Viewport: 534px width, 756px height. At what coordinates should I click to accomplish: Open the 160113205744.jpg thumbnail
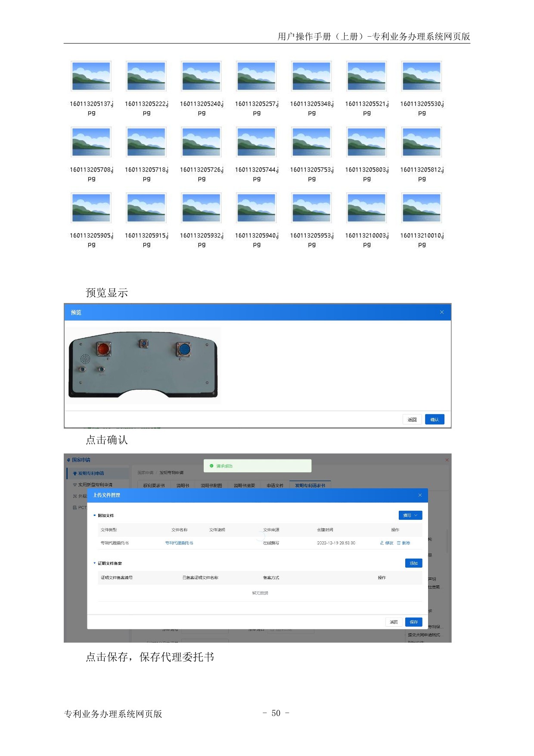pyautogui.click(x=257, y=142)
